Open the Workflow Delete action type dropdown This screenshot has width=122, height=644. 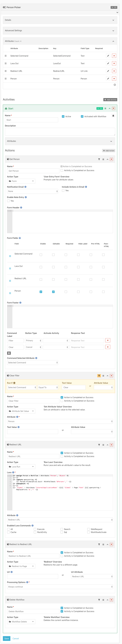point(21,622)
